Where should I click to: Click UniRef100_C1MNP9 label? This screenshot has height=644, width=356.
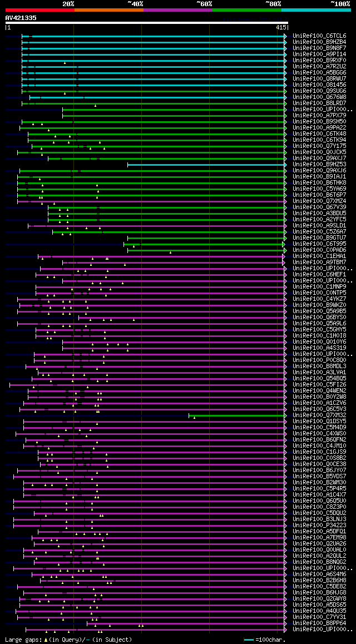(x=319, y=286)
